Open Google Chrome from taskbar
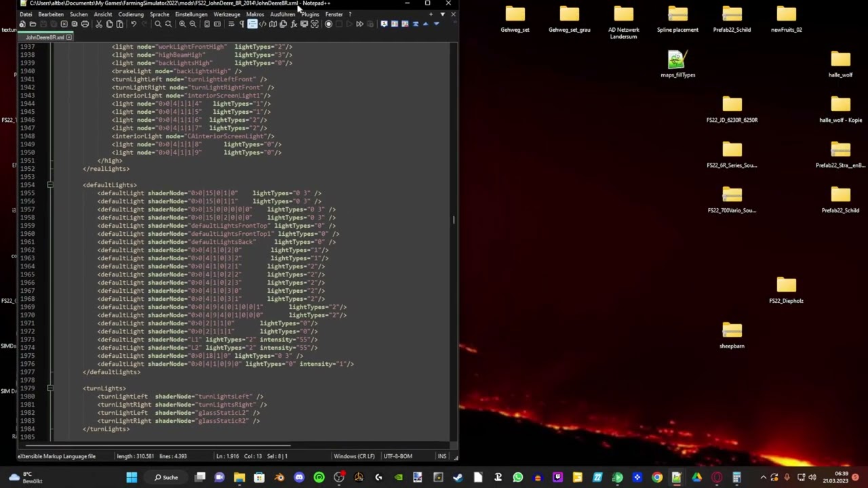868x488 pixels. [x=656, y=477]
